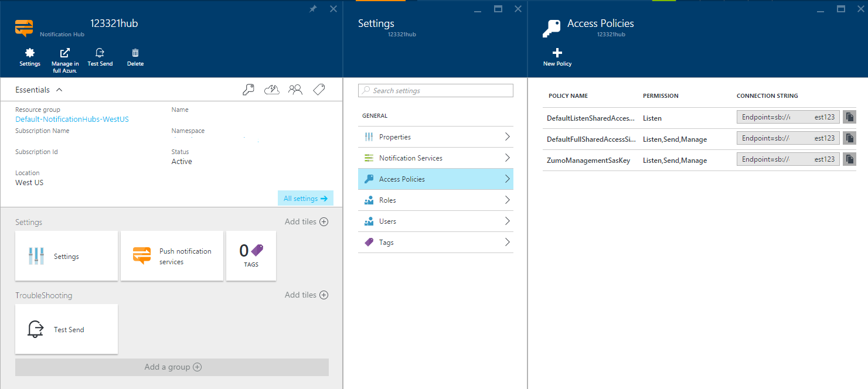Add a New Policy with the plus icon
Screen dimensions: 868x389
(556, 57)
